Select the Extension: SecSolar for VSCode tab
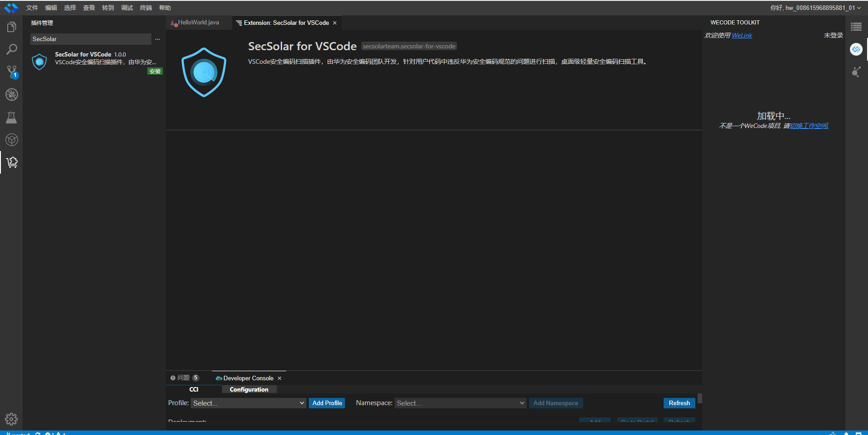Screen dimensions: 868x435 (x=286, y=23)
